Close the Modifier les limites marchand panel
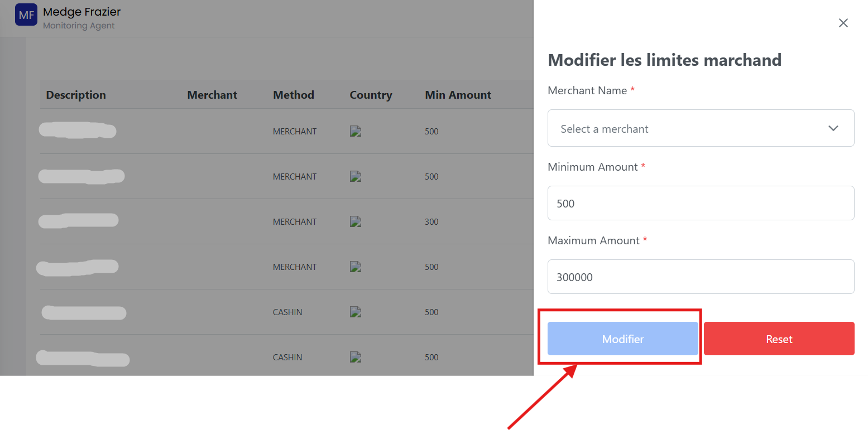This screenshot has height=430, width=868. click(843, 23)
